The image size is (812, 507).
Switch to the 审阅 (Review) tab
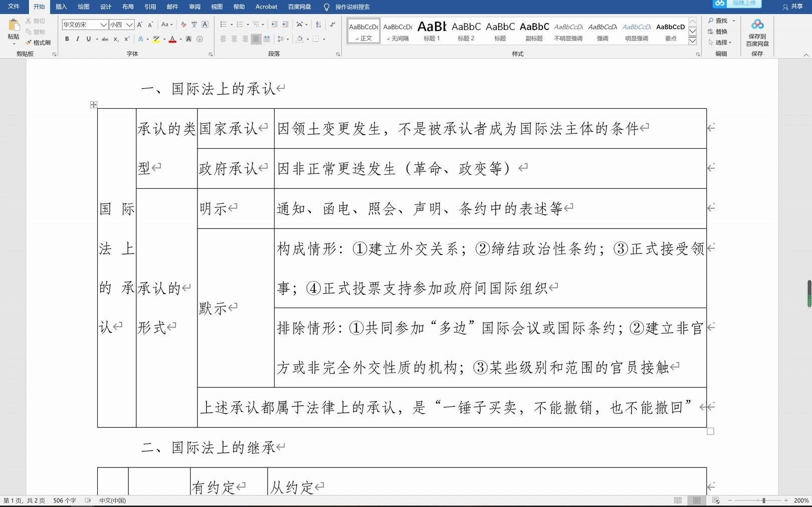pyautogui.click(x=194, y=7)
